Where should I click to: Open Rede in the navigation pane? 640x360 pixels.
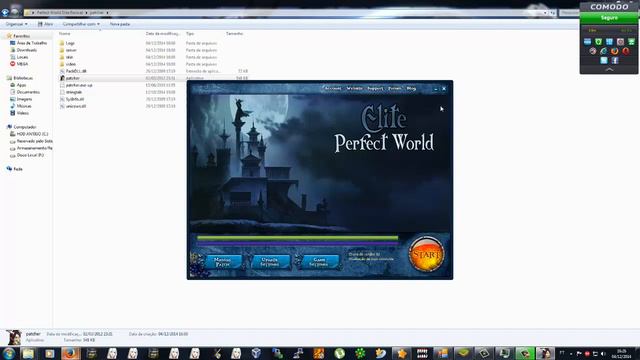[18, 169]
